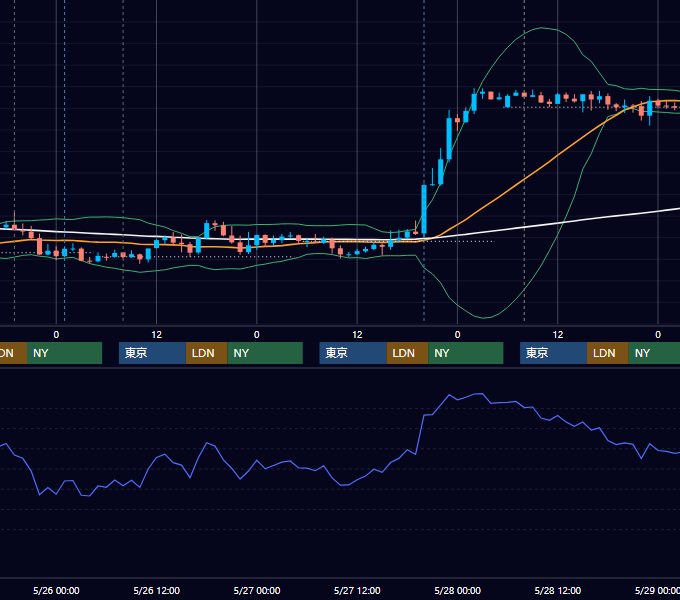Click the LDN session block on 5/27
The width and height of the screenshot is (680, 600).
407,353
